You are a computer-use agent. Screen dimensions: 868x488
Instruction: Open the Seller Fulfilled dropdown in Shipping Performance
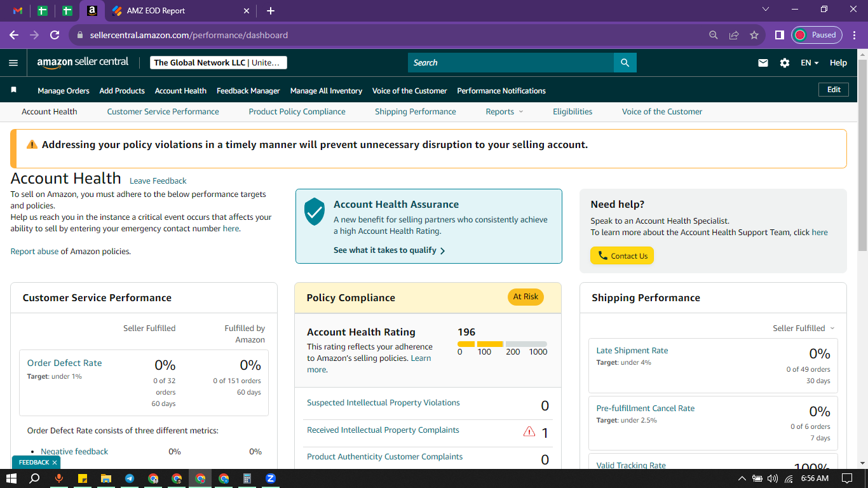click(x=804, y=329)
